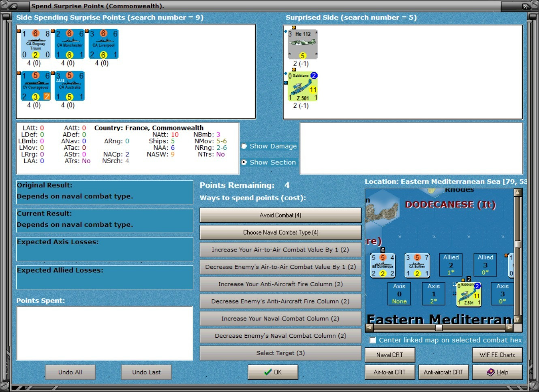
Task: Select the CA Australia ship counter
Action: pyautogui.click(x=70, y=86)
